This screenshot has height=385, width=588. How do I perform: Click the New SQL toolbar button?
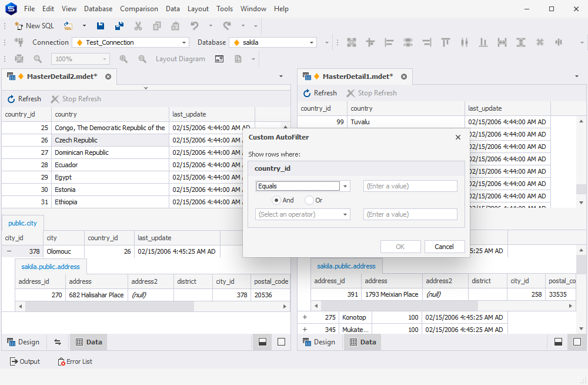coord(34,26)
